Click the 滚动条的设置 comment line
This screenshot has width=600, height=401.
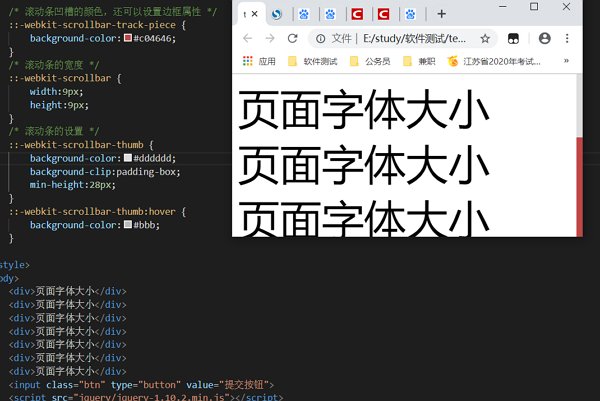coord(54,131)
